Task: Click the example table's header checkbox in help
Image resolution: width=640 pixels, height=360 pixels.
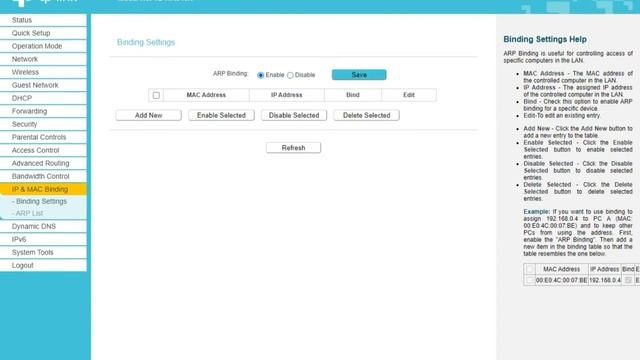Action: (530, 269)
